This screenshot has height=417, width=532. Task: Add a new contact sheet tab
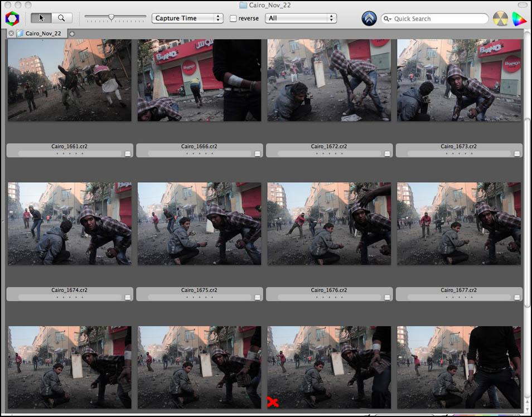pos(72,33)
